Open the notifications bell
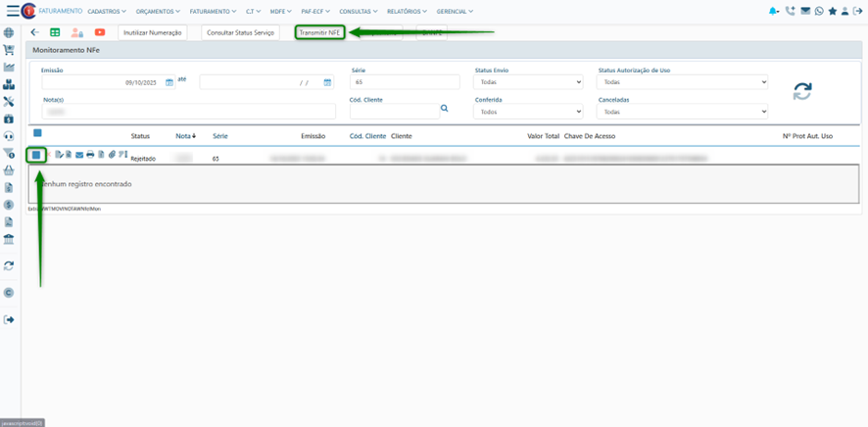Viewport: 868px width, 427px height. point(775,11)
